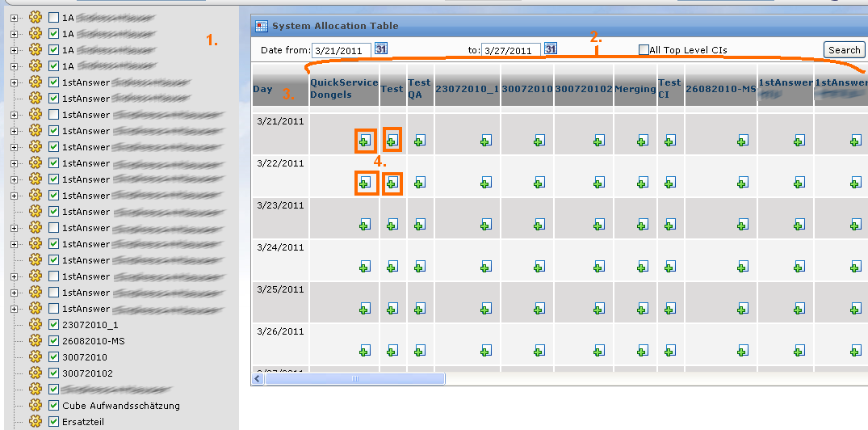868x430 pixels.
Task: Click the table's horizontal scrollbar thumb
Action: click(x=354, y=378)
